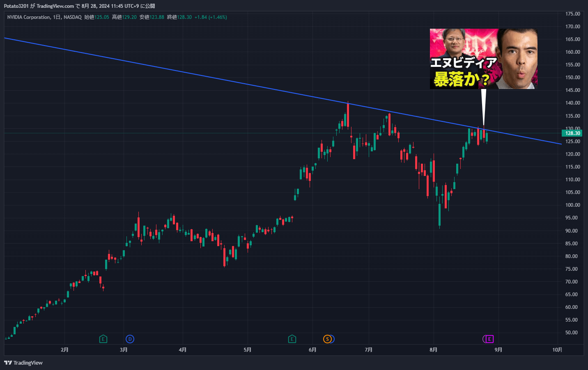Click the green earnings E marker in February
The height and width of the screenshot is (370, 588).
[103, 339]
